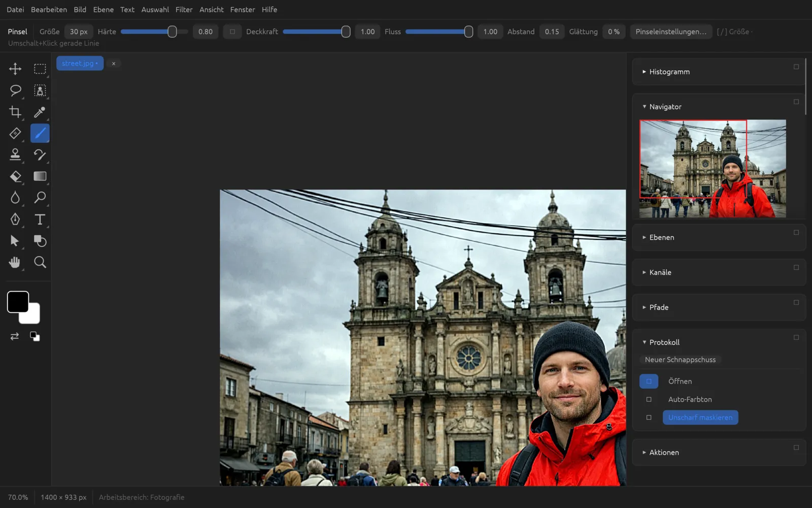Click Neuer Schnappschuss button

pyautogui.click(x=680, y=360)
